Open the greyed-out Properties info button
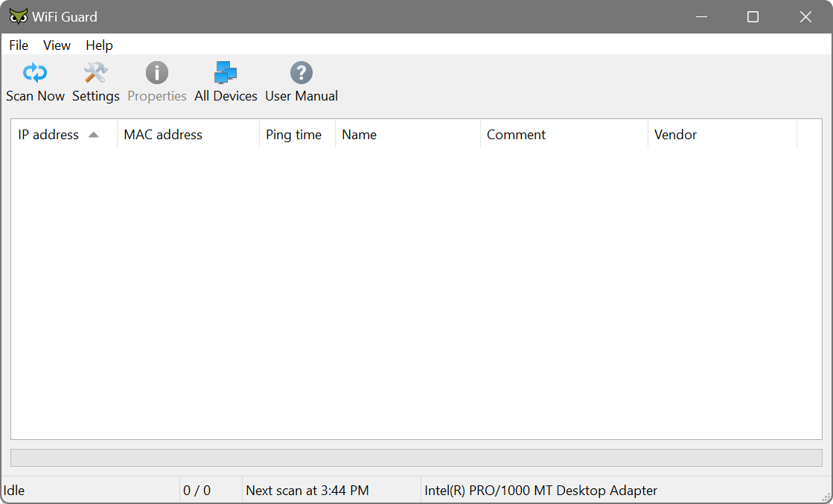This screenshot has height=504, width=833. [x=157, y=82]
